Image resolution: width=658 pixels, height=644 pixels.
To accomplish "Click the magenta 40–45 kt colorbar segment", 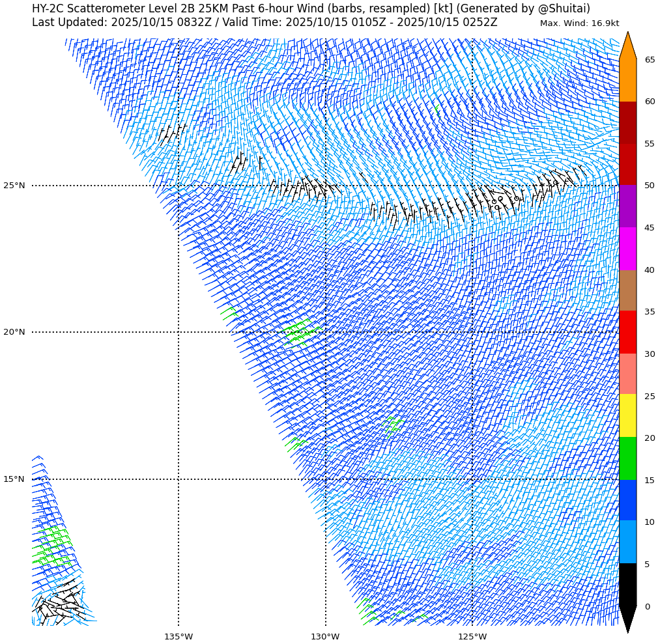I will [x=627, y=249].
